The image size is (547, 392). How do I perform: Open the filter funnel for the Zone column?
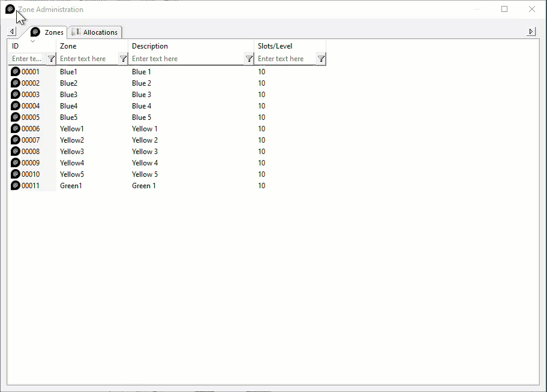pos(123,59)
